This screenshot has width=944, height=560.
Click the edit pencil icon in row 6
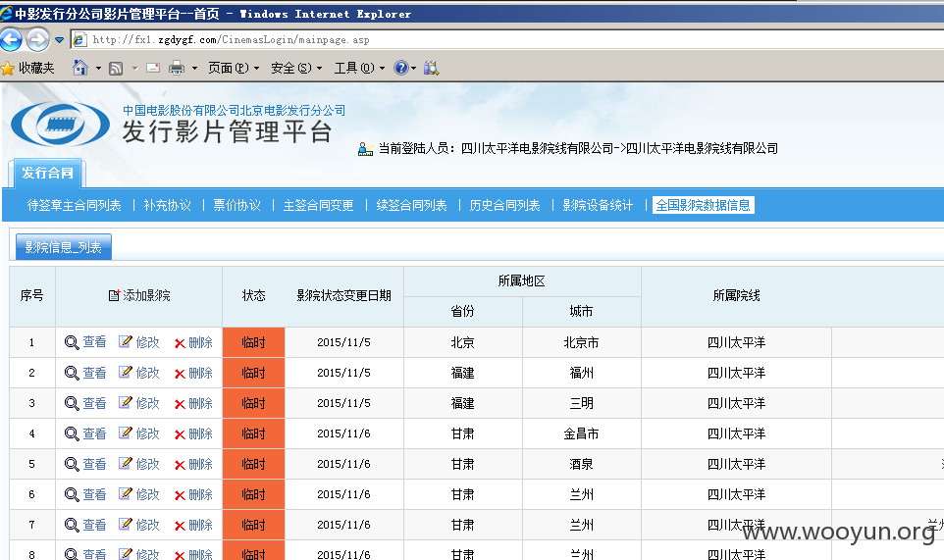click(x=126, y=494)
